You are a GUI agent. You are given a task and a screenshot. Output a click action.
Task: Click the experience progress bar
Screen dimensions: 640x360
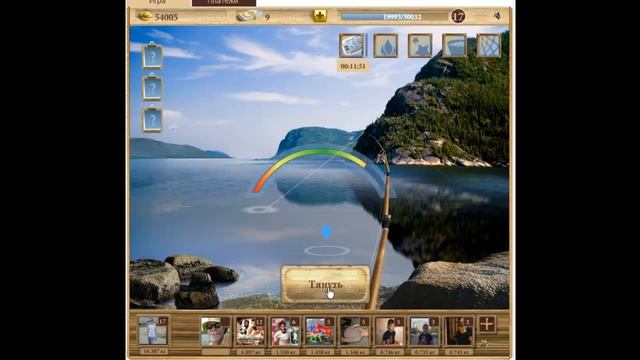[x=394, y=17]
